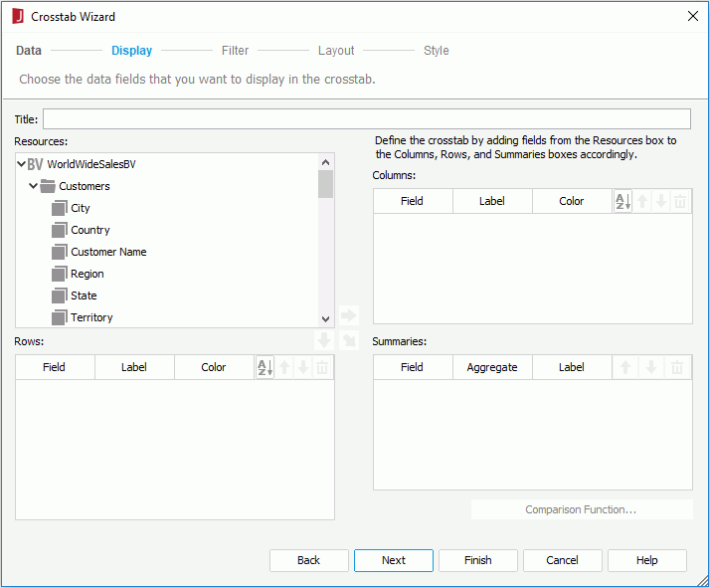
Task: Collapse the Customers folder node
Action: click(33, 186)
